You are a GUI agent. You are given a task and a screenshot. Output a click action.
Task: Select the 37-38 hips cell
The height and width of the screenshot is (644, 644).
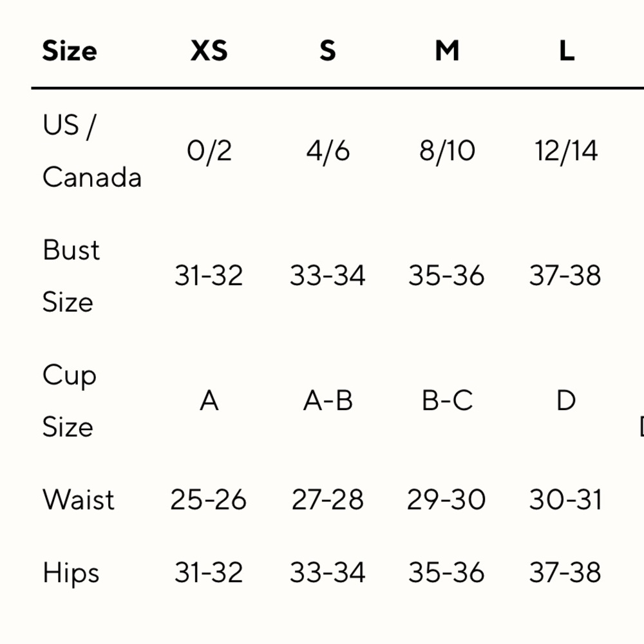pyautogui.click(x=565, y=572)
